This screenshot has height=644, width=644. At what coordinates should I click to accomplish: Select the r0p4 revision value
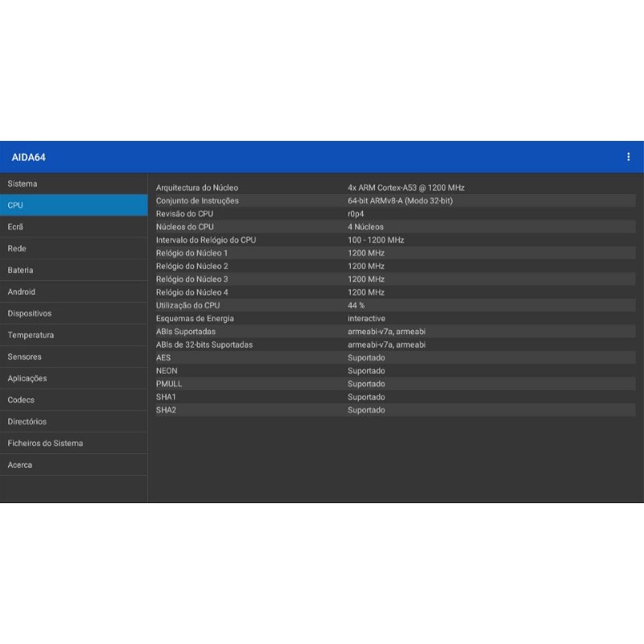click(356, 214)
